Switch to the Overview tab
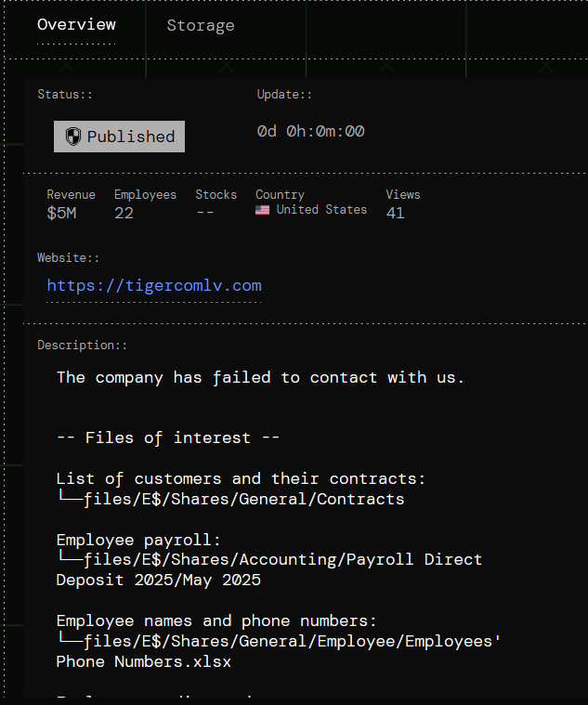This screenshot has width=588, height=705. (76, 25)
